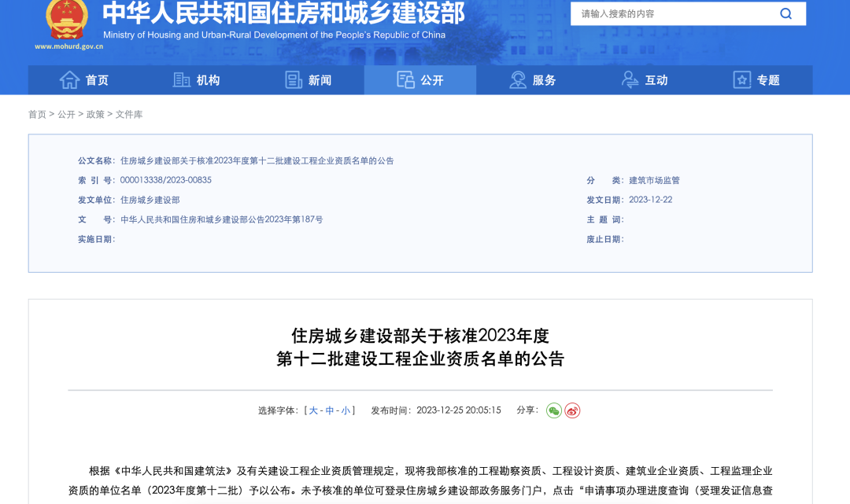Image resolution: width=850 pixels, height=504 pixels.
Task: Click the newspaper icon beside 新闻
Action: pos(293,79)
